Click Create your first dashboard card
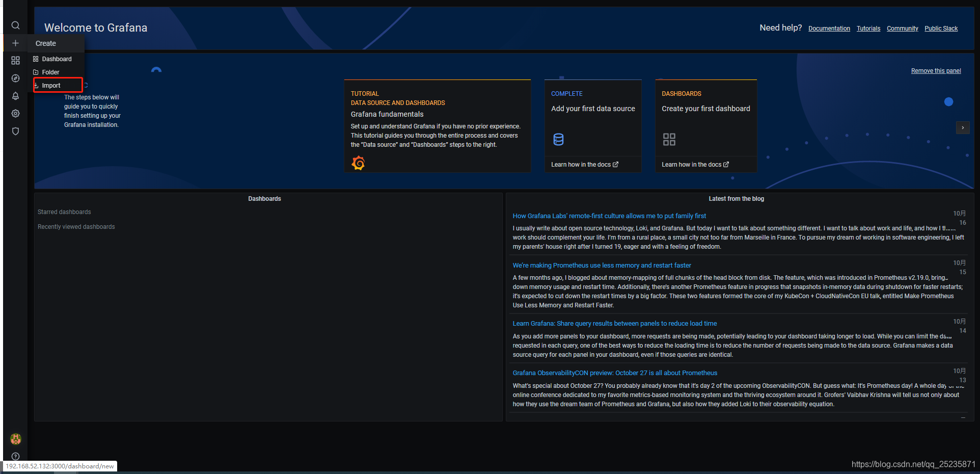The image size is (980, 474). (x=705, y=126)
